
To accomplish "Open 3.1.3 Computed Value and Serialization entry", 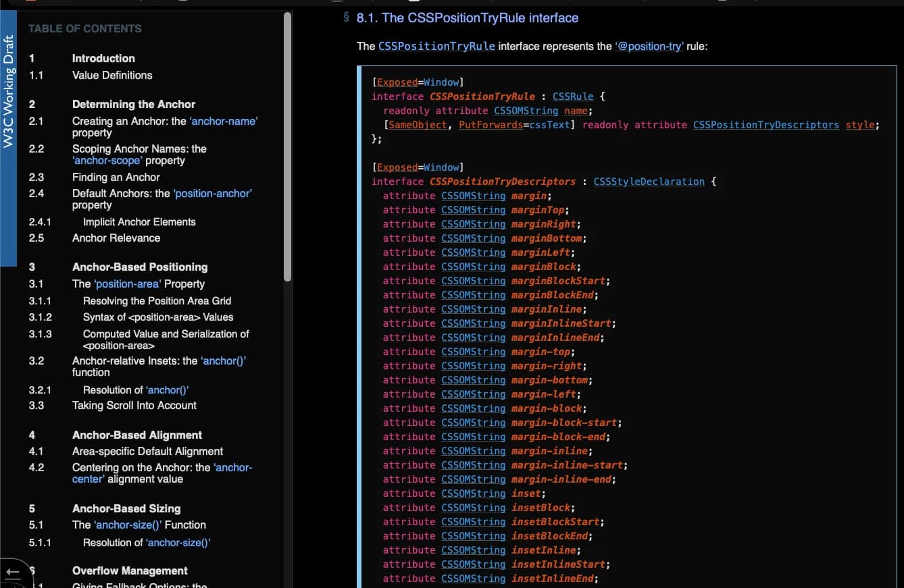I will click(x=166, y=339).
